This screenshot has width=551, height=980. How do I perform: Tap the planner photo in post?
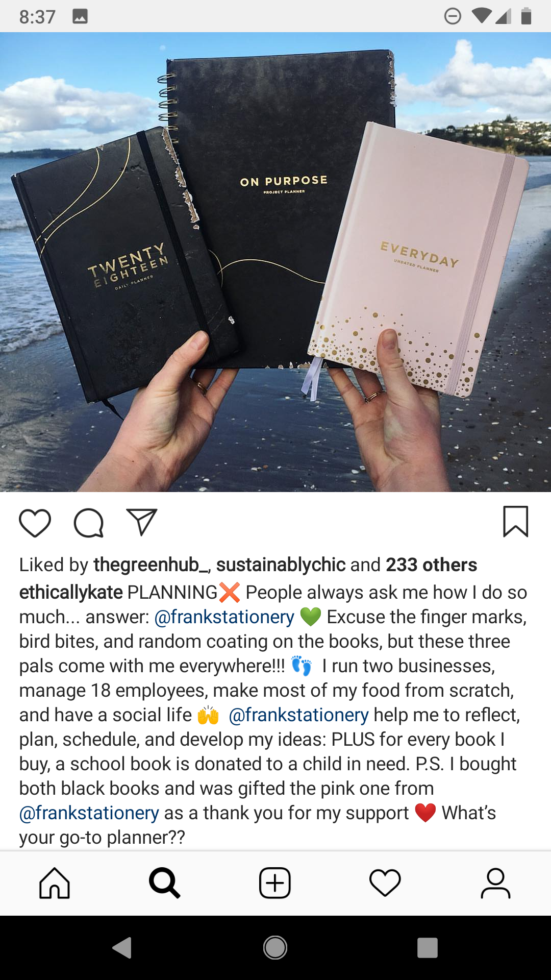(x=275, y=262)
